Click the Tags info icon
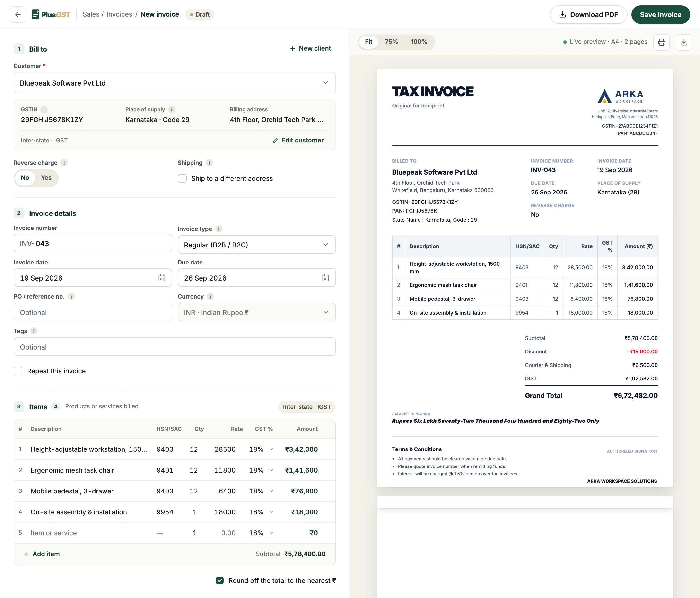The height and width of the screenshot is (598, 700). point(34,331)
